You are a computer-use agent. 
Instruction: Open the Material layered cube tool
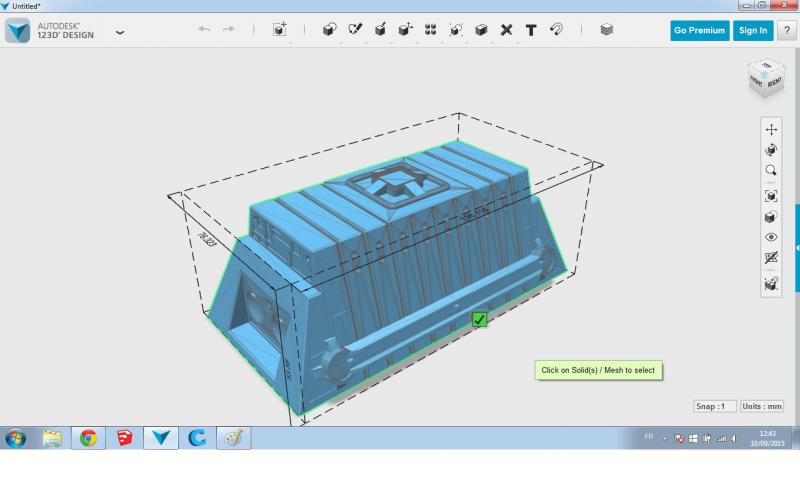click(x=607, y=29)
